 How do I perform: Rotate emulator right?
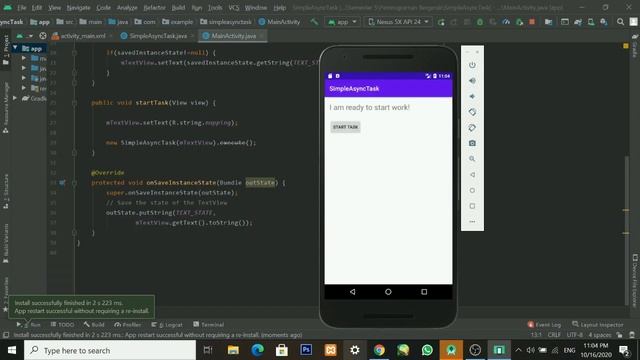[x=472, y=128]
